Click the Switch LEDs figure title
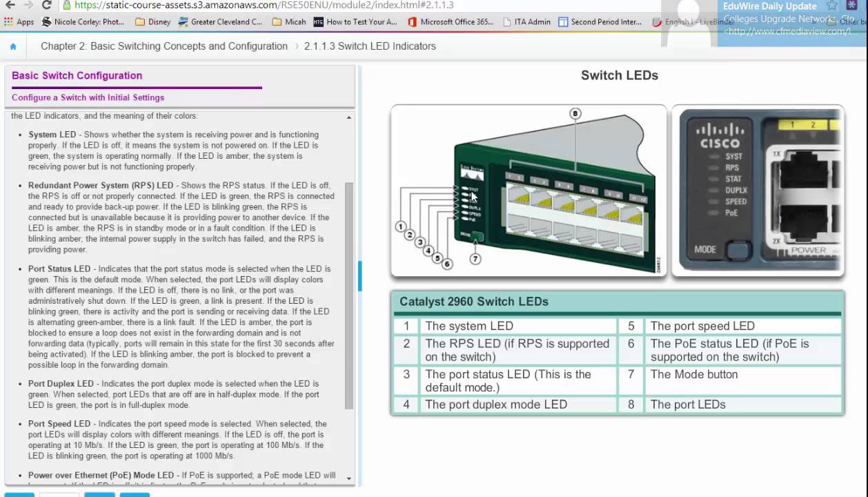This screenshot has width=868, height=497. coord(620,75)
